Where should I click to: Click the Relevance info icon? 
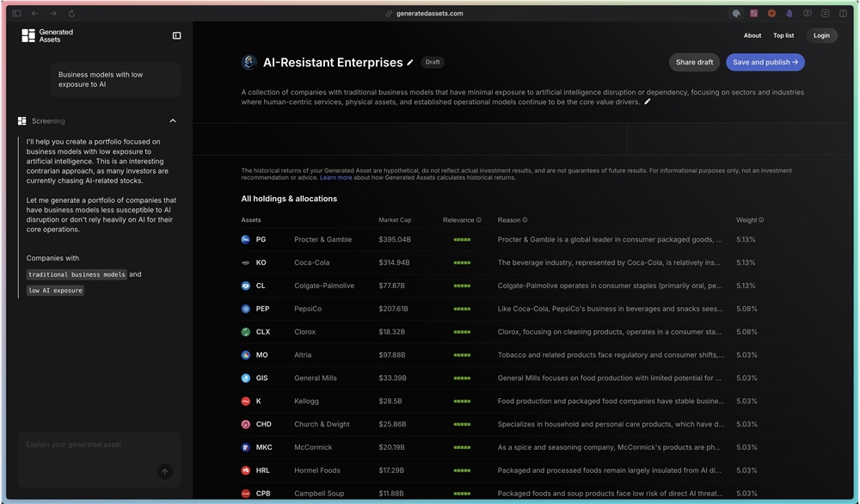(x=479, y=220)
